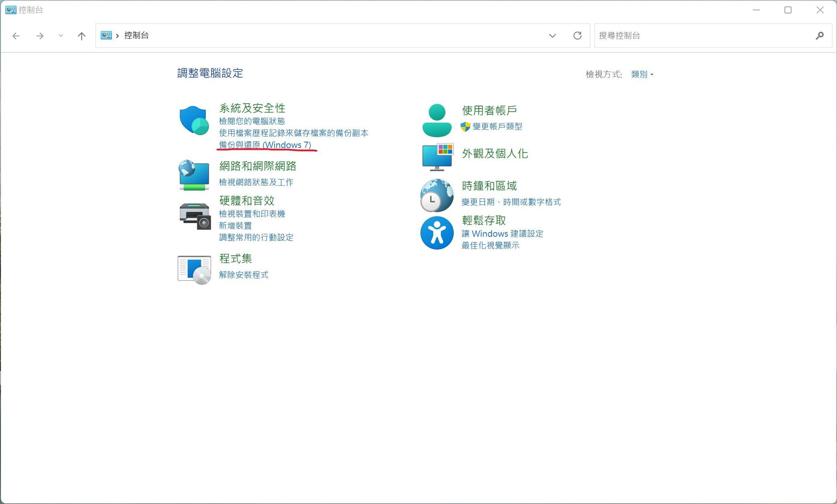Expand the 類別 view-by dropdown

[x=642, y=75]
